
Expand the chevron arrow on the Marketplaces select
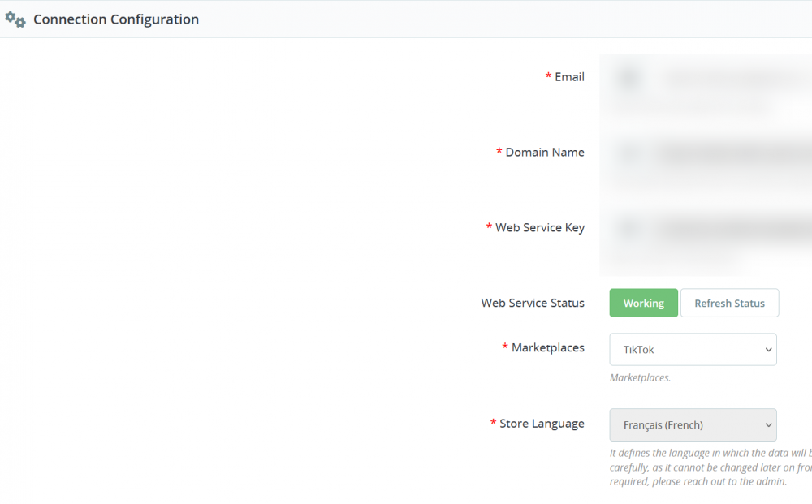pos(768,350)
